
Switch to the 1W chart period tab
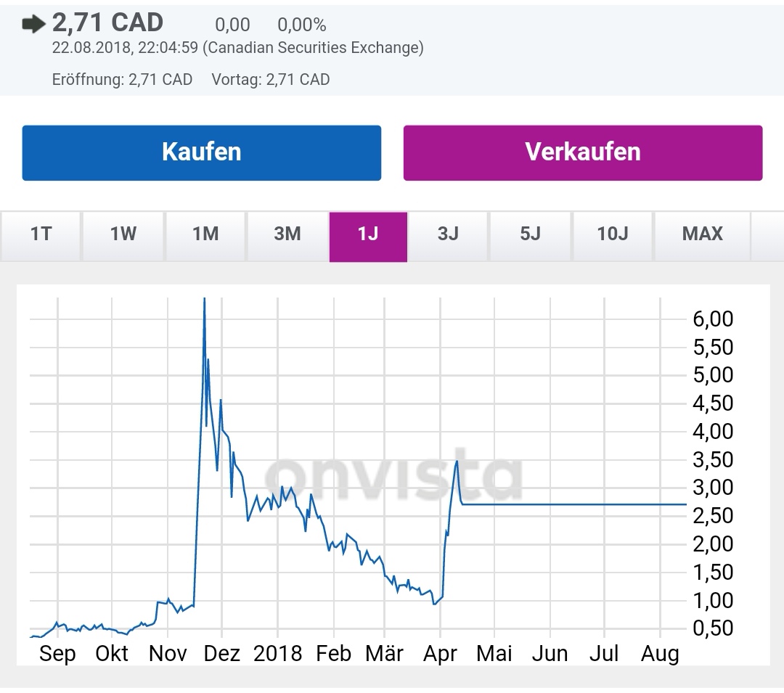[121, 234]
